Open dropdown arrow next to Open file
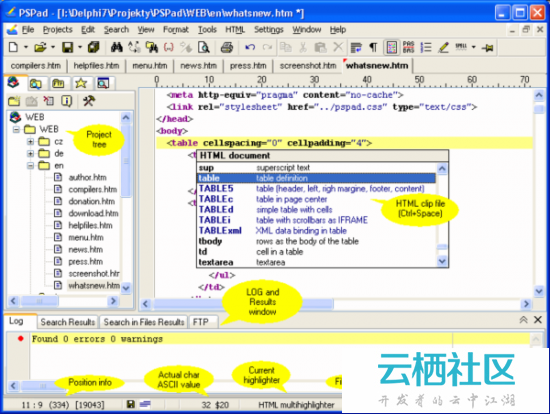 tap(53, 47)
